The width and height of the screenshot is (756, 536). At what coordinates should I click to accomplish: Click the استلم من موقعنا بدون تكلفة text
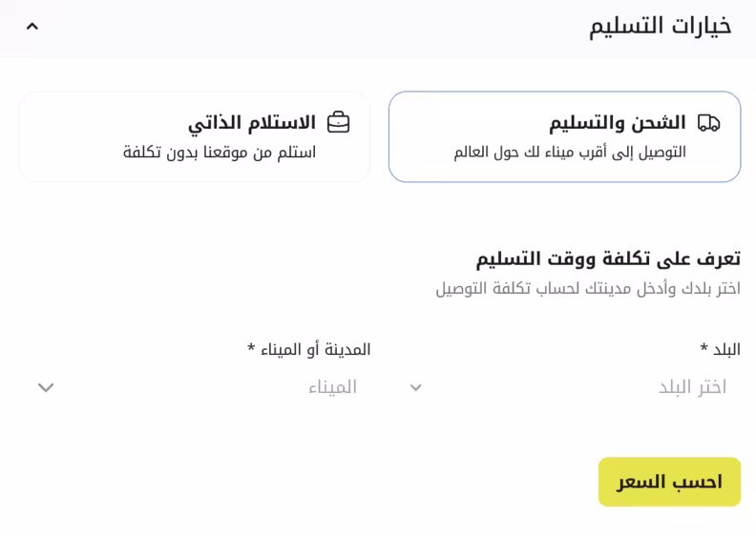220,153
